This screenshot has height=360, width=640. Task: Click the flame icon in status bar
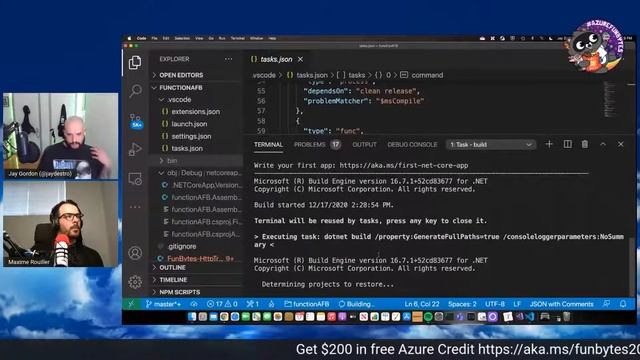[x=271, y=304]
